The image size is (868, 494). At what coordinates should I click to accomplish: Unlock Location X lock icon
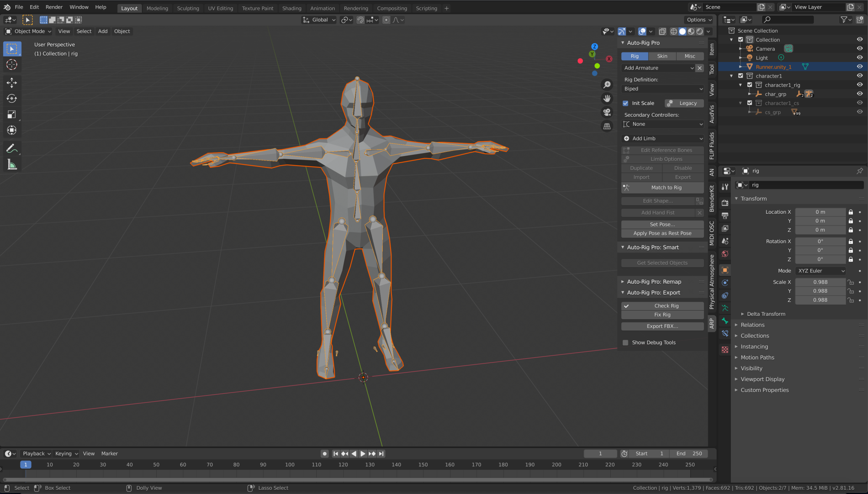pyautogui.click(x=851, y=212)
